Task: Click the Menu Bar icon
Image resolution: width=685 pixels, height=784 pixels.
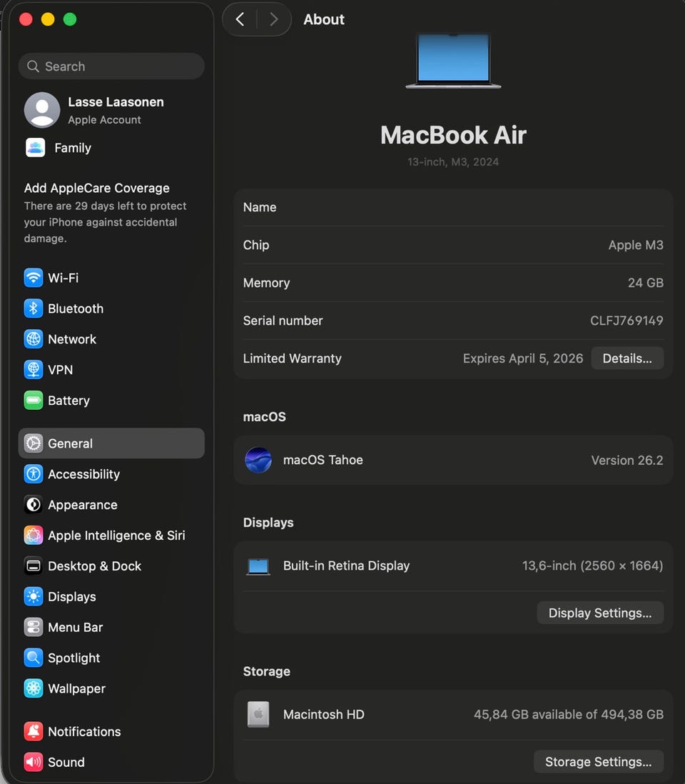Action: click(x=34, y=627)
